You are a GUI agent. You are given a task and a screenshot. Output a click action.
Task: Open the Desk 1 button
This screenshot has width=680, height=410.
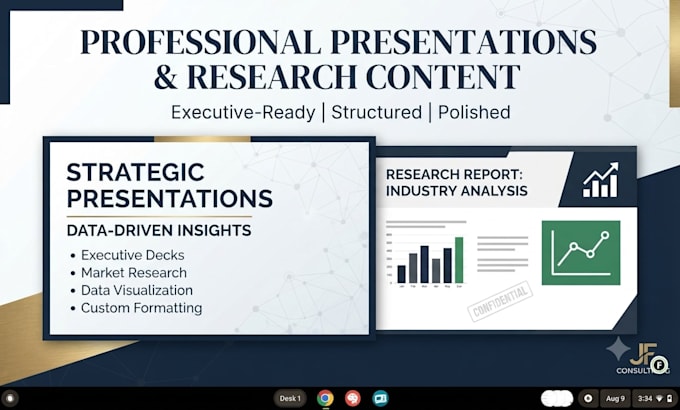point(290,398)
